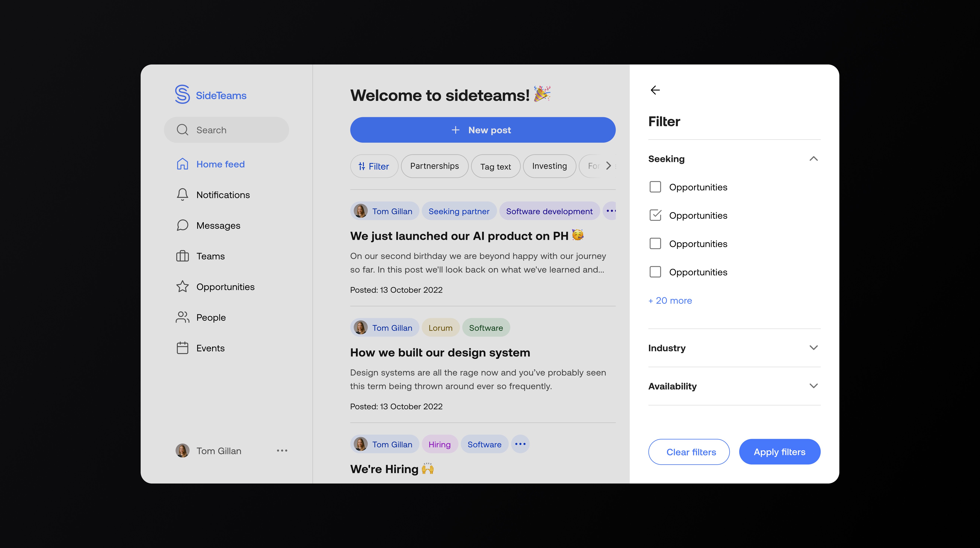The width and height of the screenshot is (980, 548).
Task: Click the Notifications bell icon
Action: coord(182,195)
